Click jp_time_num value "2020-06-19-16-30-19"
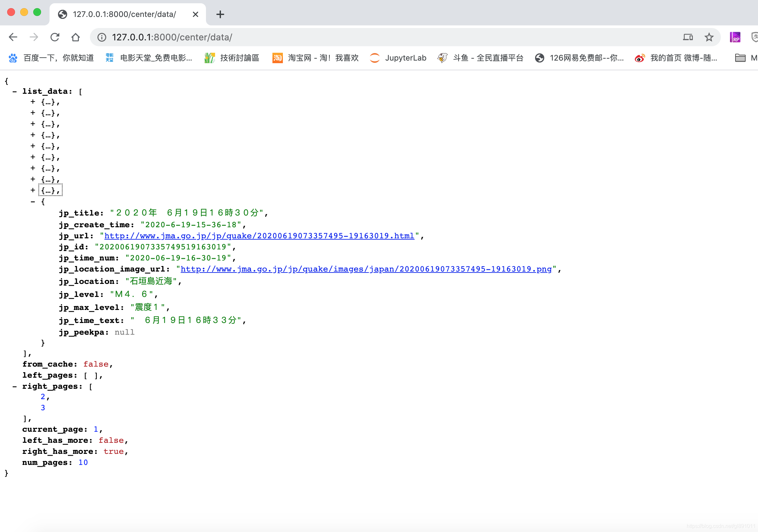The image size is (758, 532). pyautogui.click(x=178, y=258)
